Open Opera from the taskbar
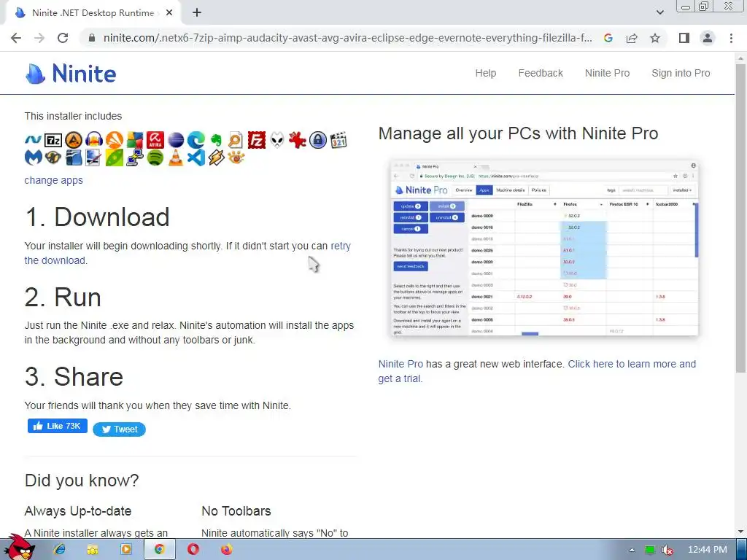Image resolution: width=747 pixels, height=560 pixels. point(193,550)
